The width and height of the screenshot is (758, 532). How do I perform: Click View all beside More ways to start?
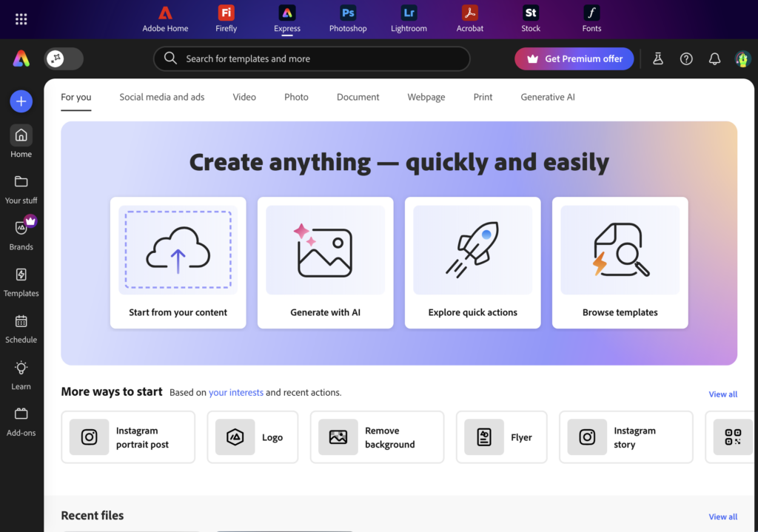tap(722, 394)
